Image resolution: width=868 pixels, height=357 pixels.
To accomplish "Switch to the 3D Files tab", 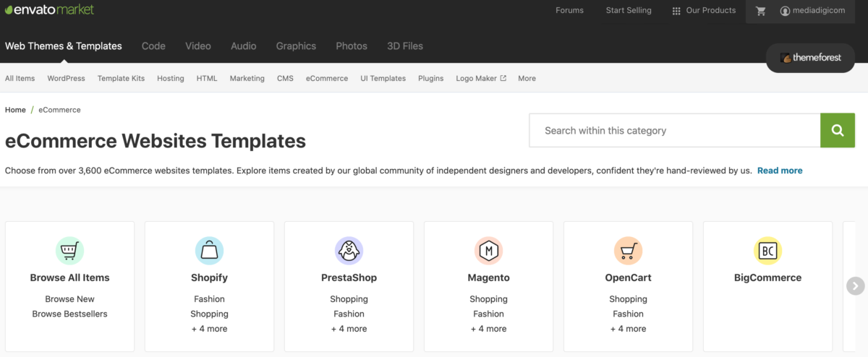I will (405, 46).
